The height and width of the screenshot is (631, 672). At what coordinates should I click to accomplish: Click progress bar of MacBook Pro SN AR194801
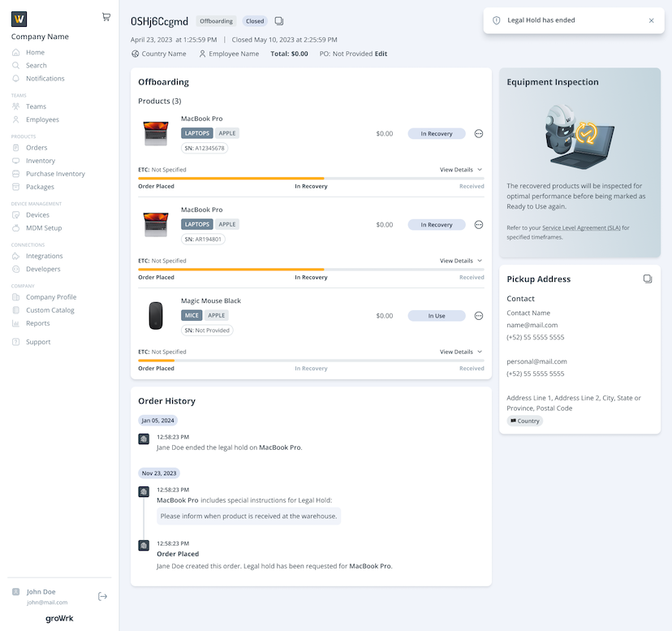(311, 270)
